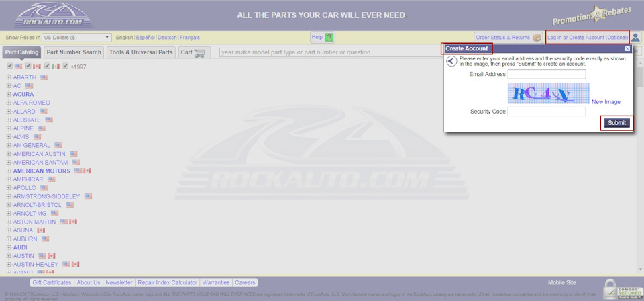Select ALPINE make
The width and height of the screenshot is (644, 301).
(x=23, y=128)
